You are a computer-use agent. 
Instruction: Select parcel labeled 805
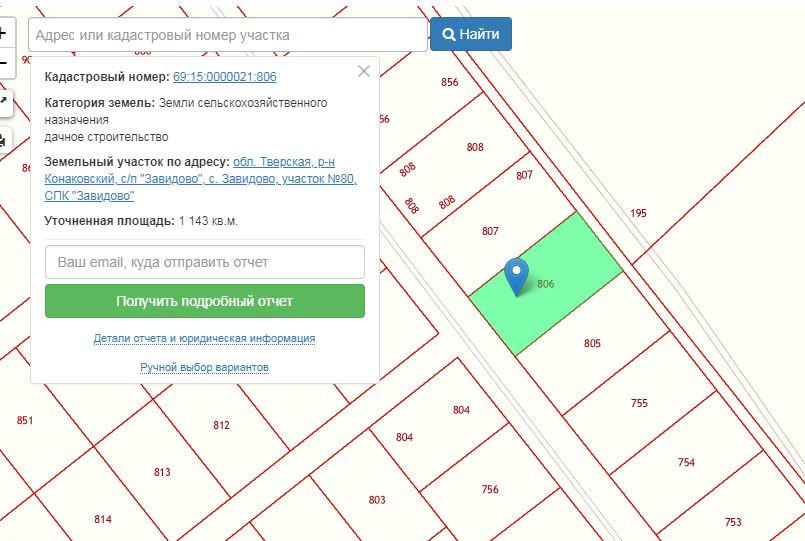click(x=592, y=343)
